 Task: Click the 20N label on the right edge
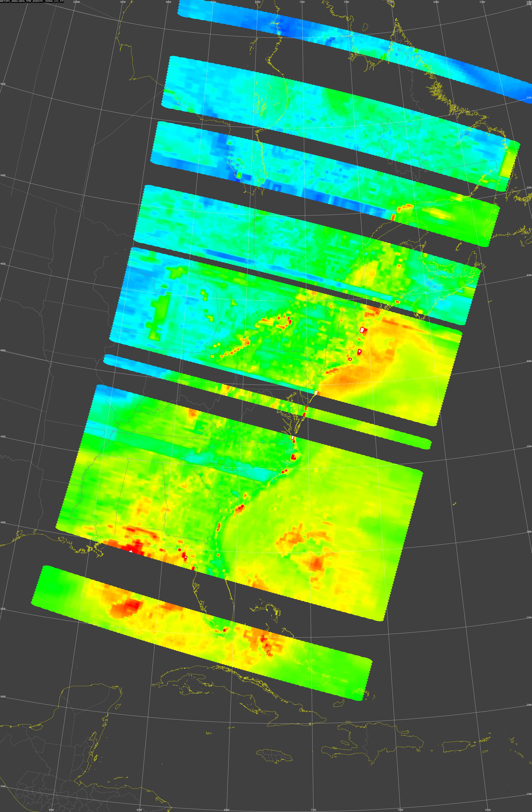(x=529, y=705)
